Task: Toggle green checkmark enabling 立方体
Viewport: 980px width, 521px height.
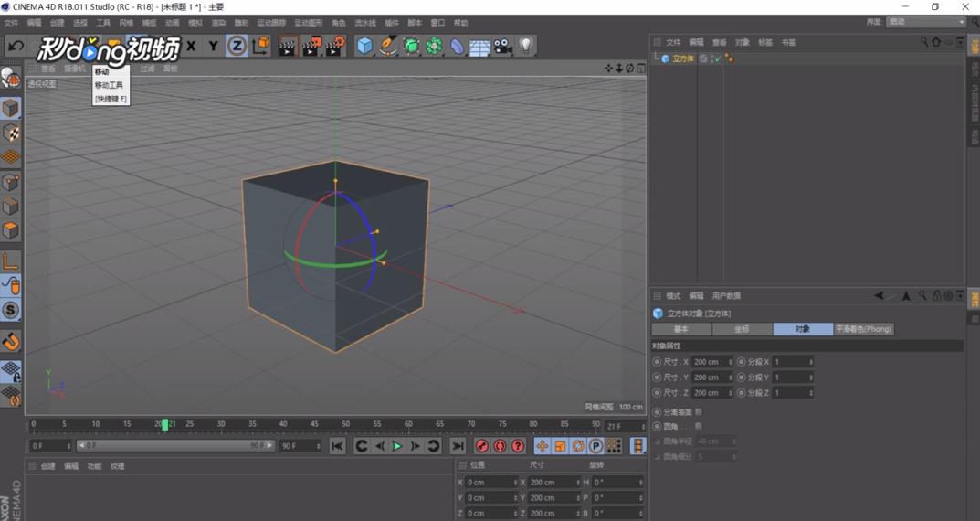Action: 716,58
